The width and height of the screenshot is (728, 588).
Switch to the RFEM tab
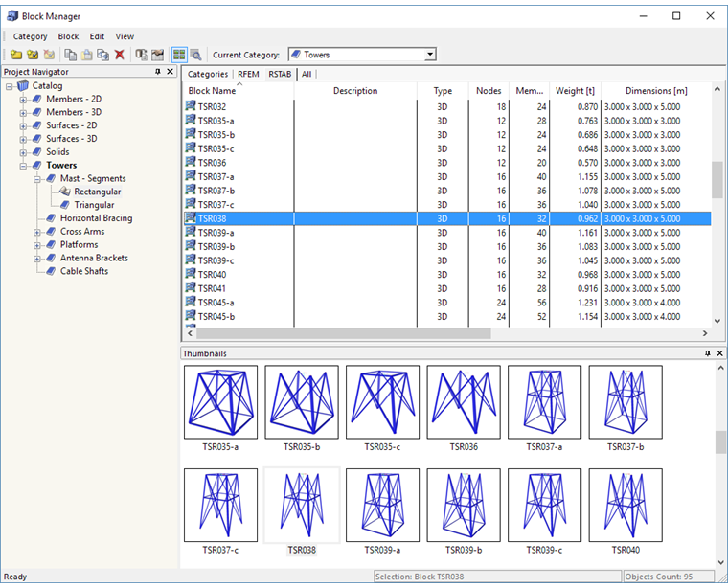[248, 74]
